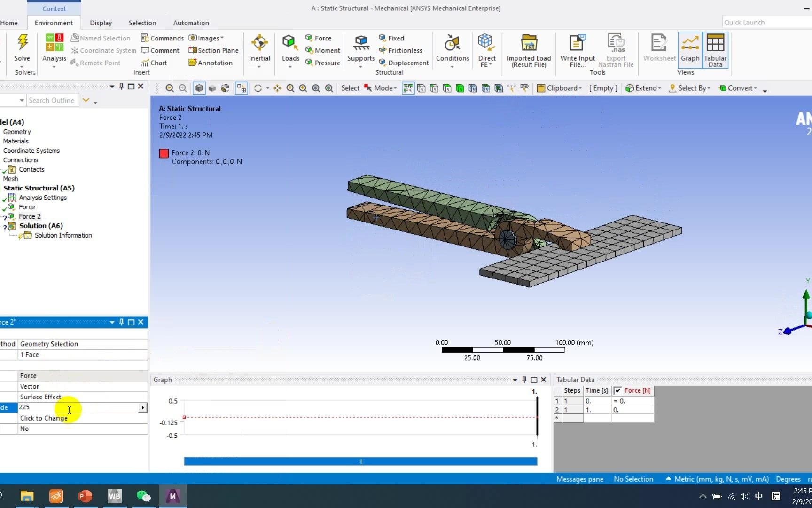Select the Environment tab
This screenshot has width=812, height=508.
[54, 23]
